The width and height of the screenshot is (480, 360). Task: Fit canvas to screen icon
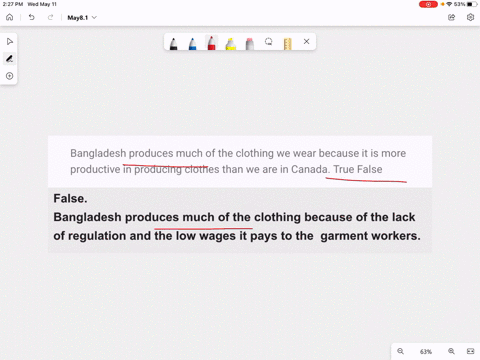470,351
